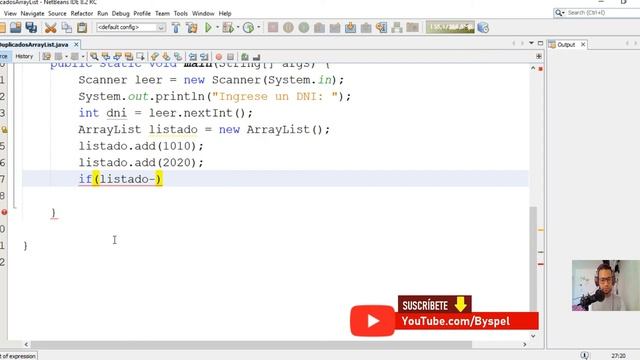Screen dimensions: 640x360
Task: Switch to the History editor view
Action: click(24, 56)
